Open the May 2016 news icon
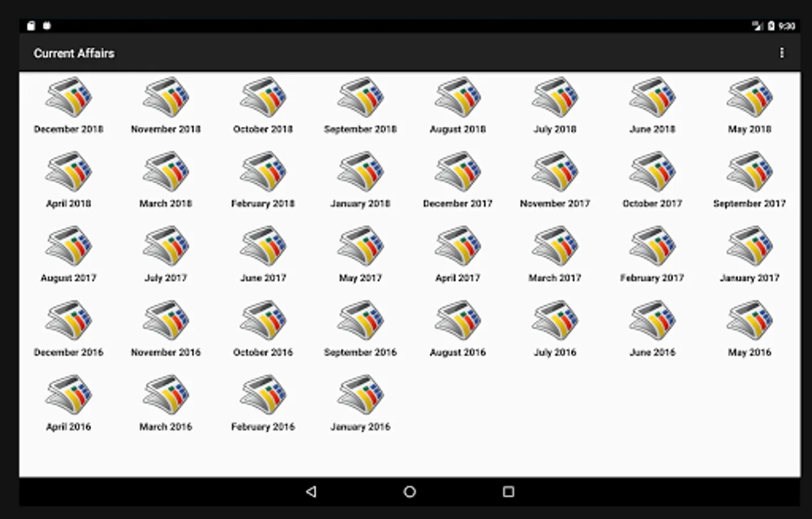The image size is (812, 519). [750, 321]
